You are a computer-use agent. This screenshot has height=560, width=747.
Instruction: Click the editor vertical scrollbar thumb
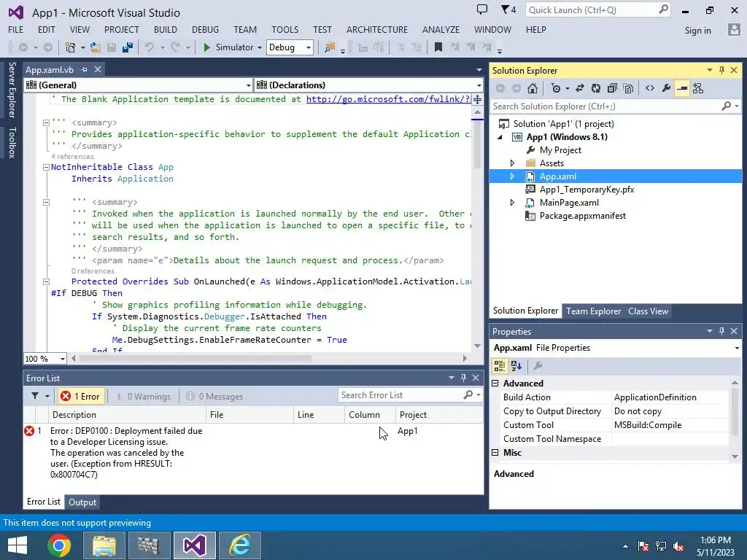point(477,143)
